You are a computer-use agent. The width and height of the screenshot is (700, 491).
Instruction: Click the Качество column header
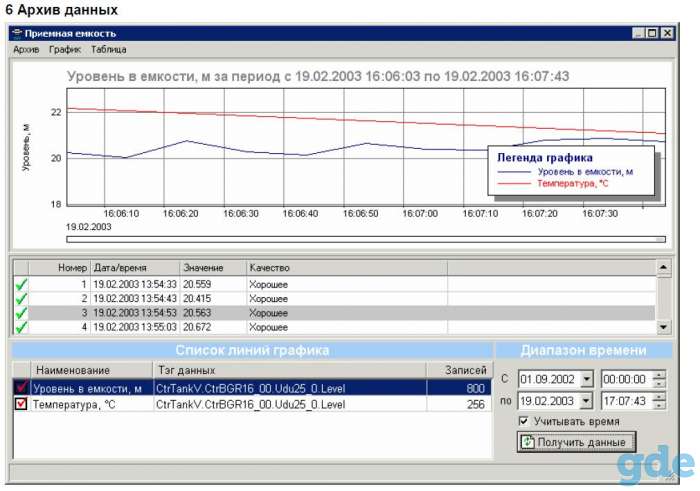click(347, 268)
